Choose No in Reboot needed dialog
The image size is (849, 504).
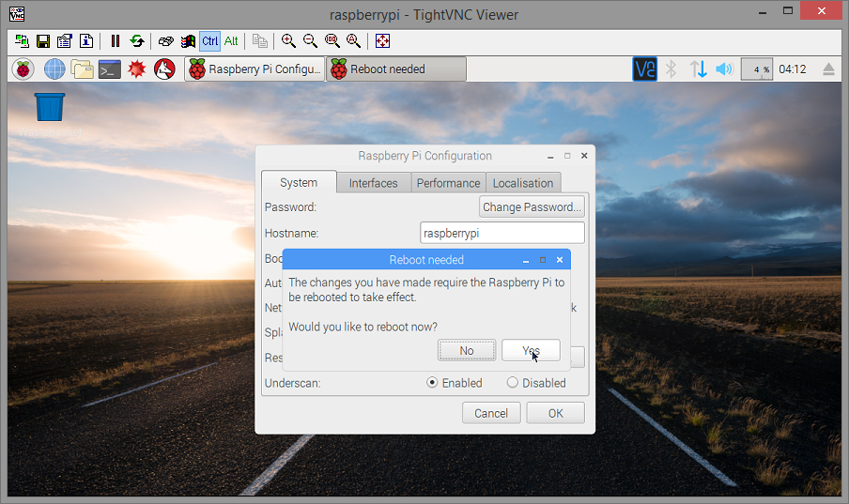[467, 351]
